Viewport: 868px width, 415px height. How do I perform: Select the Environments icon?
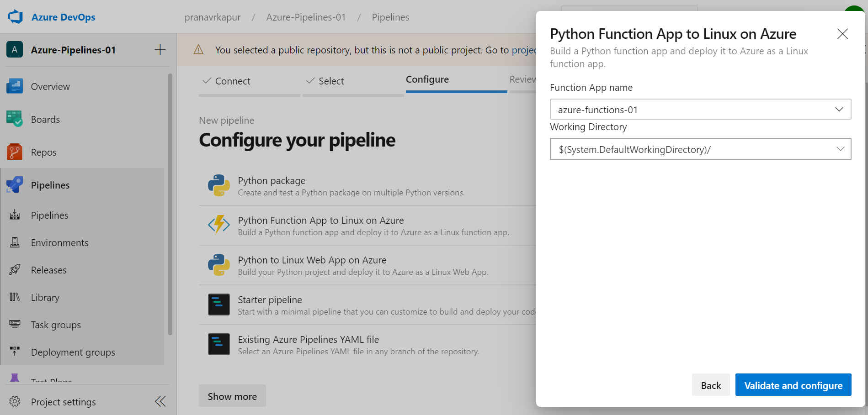click(15, 242)
